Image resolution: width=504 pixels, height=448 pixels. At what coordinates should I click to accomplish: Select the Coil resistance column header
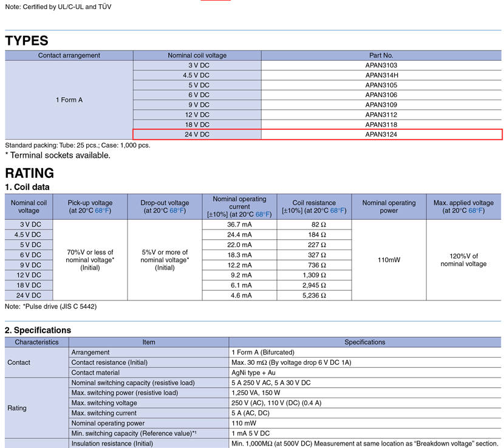(314, 206)
